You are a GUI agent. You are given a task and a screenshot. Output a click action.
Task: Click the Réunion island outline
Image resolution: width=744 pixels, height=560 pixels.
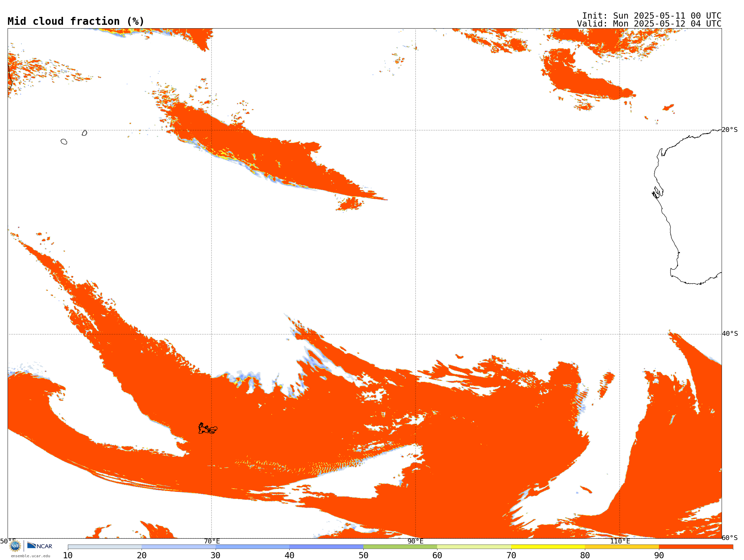64,142
